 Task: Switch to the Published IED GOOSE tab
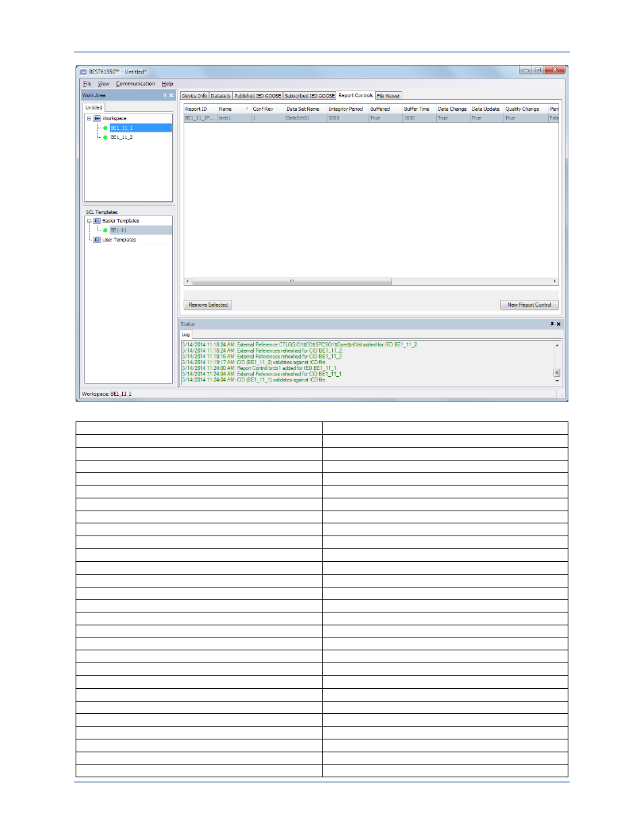point(257,96)
